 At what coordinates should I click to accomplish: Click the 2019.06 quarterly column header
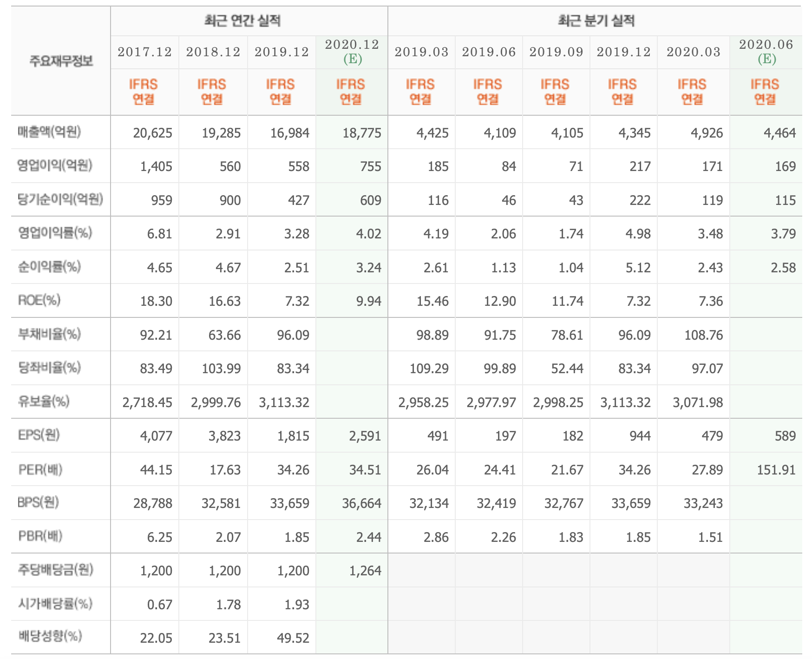pyautogui.click(x=489, y=52)
